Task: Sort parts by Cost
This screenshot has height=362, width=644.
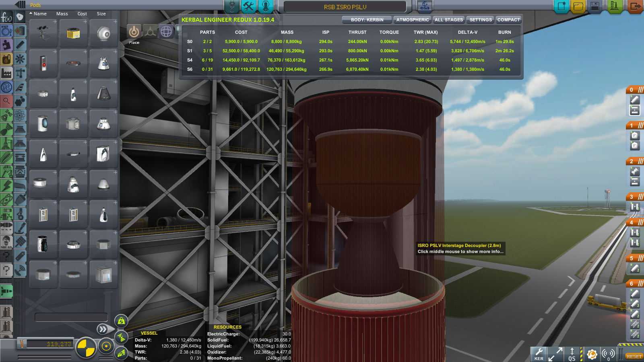Action: coord(82,14)
